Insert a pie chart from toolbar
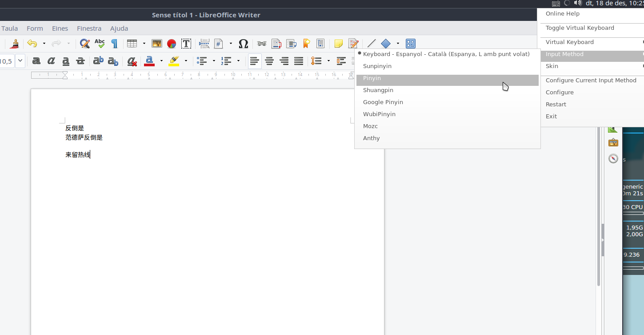 pyautogui.click(x=172, y=44)
